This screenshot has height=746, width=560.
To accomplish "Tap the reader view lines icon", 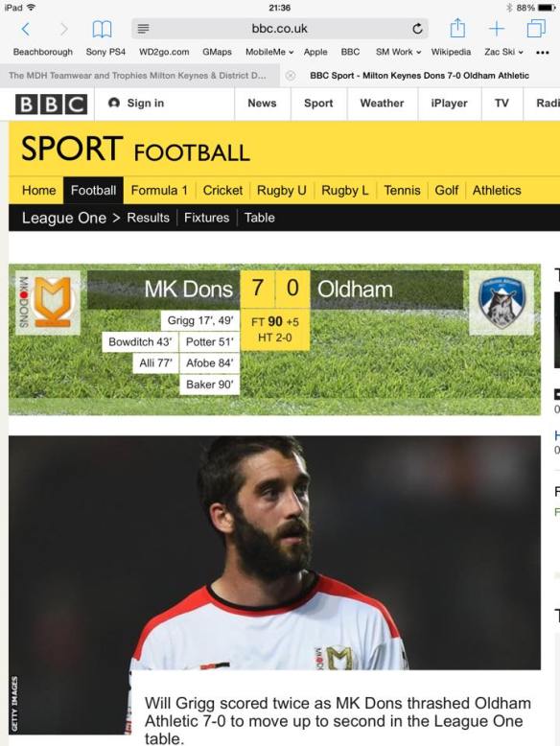I will click(x=143, y=29).
